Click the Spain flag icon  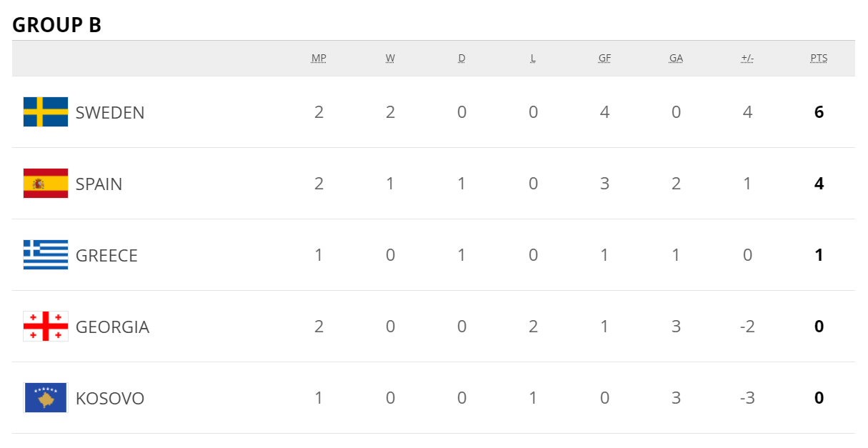tap(46, 184)
